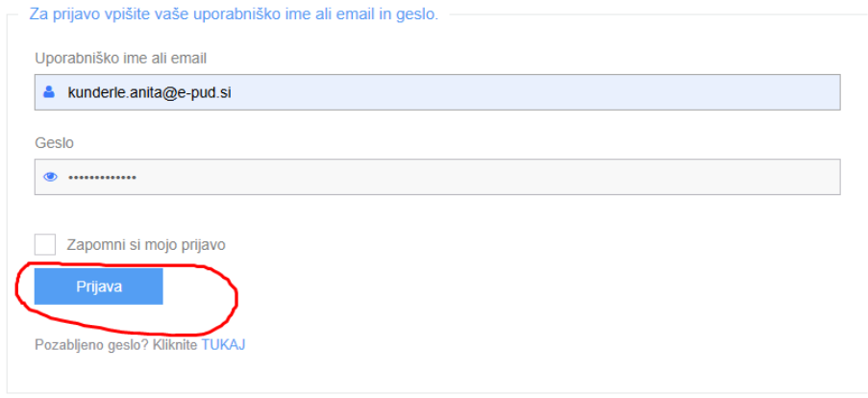Viewport: 868px width, 398px height.
Task: Tick the Zapomni si mojo prijavo checkbox
Action: point(45,244)
